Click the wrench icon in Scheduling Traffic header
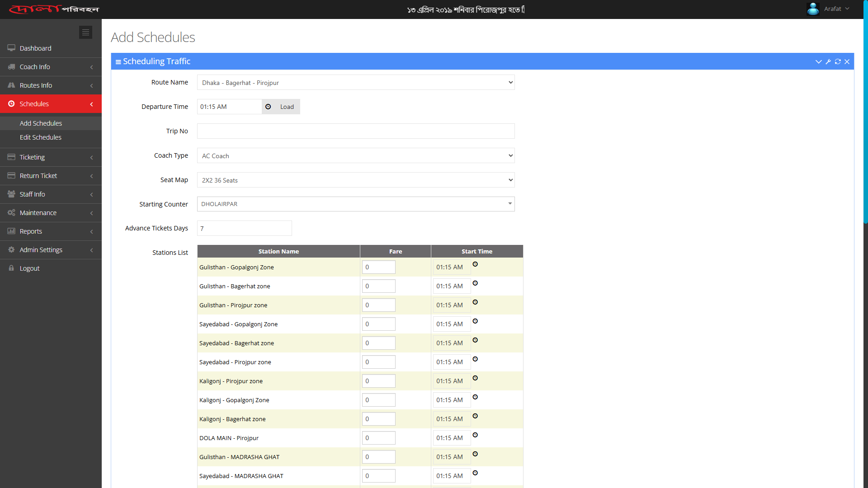Screen dimensions: 868x488 [828, 61]
